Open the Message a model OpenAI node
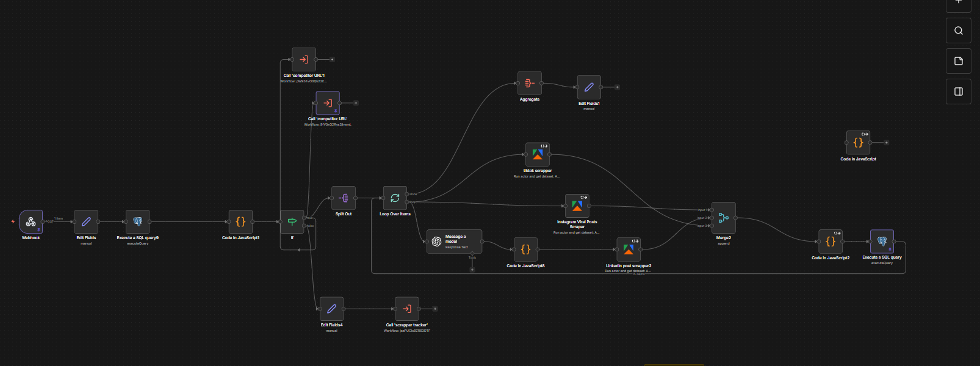 coord(455,242)
